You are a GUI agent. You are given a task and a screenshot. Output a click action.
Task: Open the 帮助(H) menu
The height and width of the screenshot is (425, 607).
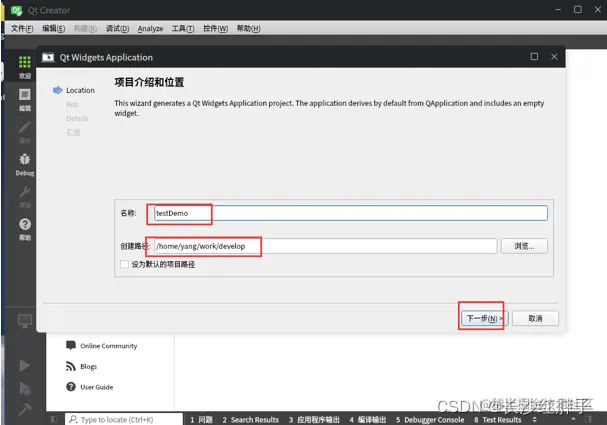249,29
